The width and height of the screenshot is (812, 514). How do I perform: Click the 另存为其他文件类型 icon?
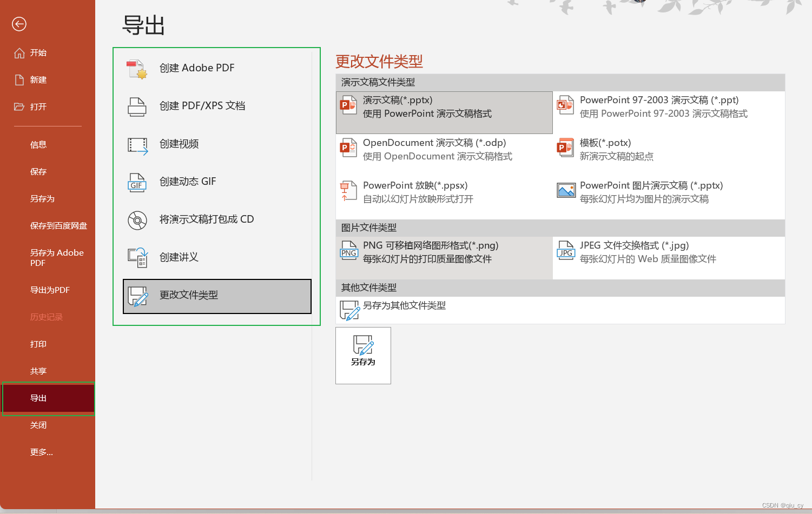click(349, 311)
